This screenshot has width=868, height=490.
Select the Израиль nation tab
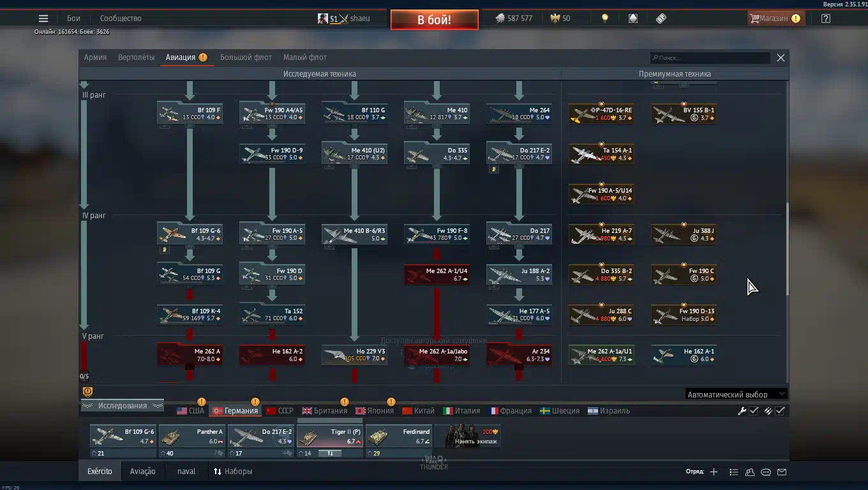click(608, 411)
